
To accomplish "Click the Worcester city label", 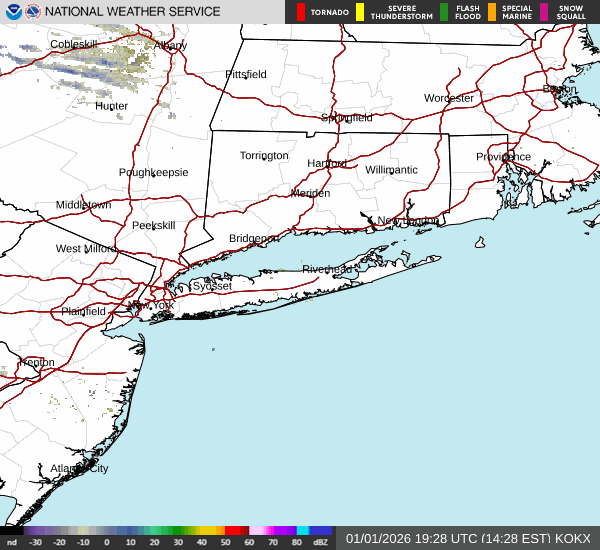I will [448, 98].
